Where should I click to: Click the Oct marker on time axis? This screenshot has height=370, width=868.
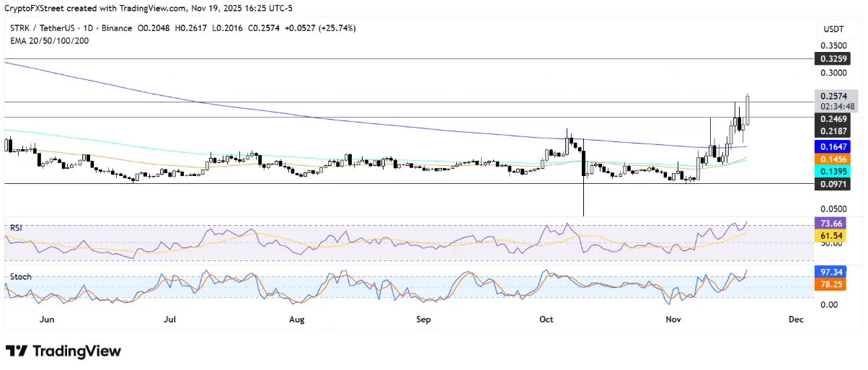(546, 319)
